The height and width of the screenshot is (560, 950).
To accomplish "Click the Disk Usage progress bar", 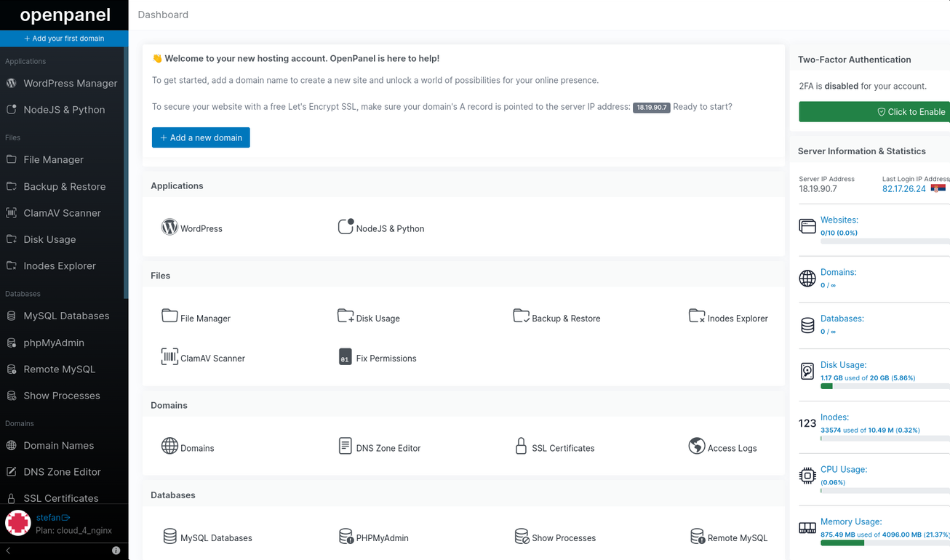I will [885, 386].
